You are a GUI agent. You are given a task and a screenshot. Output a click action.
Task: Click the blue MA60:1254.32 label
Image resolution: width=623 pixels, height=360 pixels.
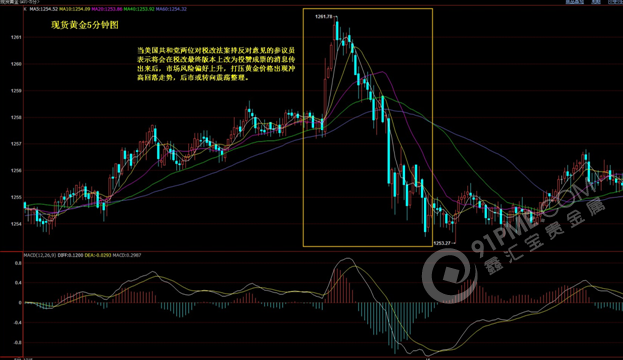point(171,9)
